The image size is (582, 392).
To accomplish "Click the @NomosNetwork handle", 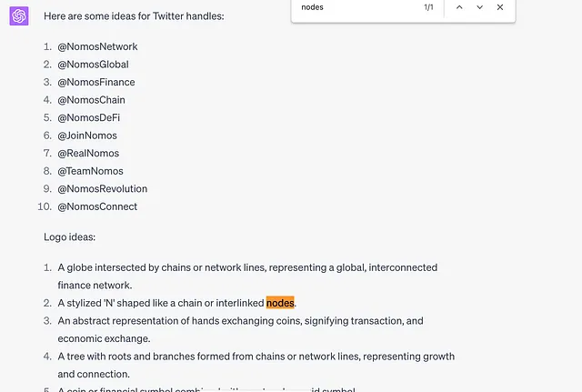I will coord(97,46).
